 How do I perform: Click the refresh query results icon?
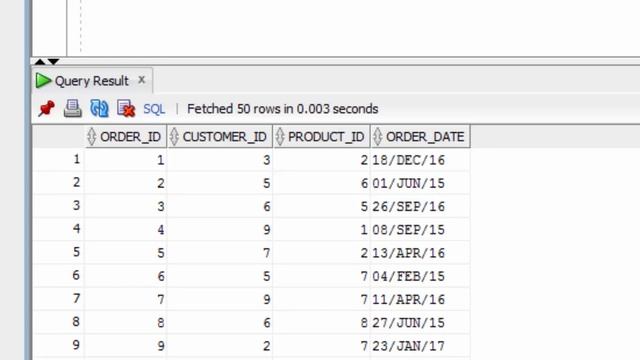pos(99,109)
